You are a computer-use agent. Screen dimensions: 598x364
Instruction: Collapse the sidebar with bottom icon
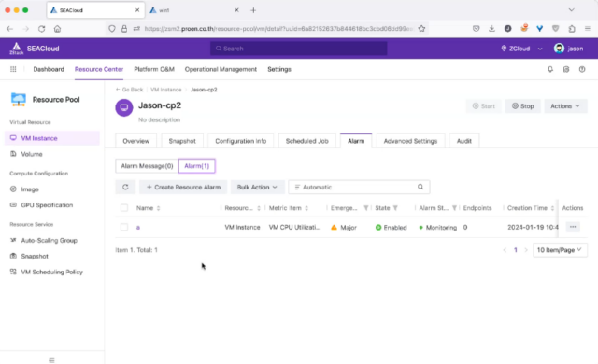(52, 360)
